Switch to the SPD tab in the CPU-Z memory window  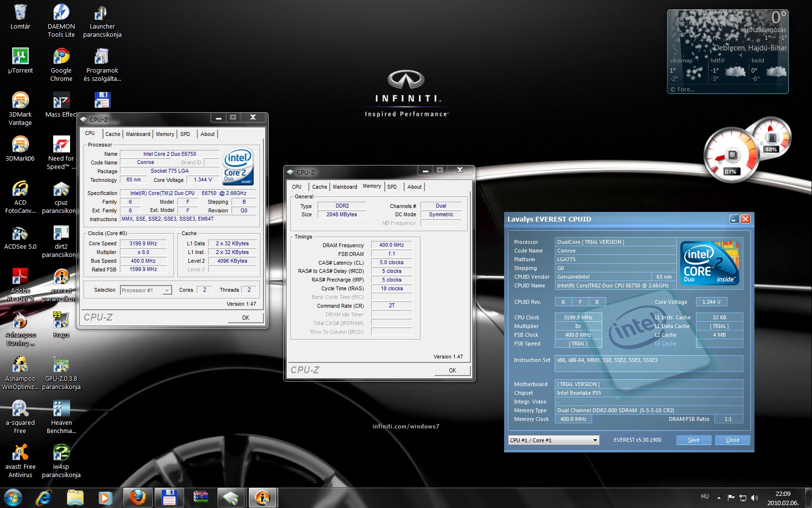coord(392,187)
